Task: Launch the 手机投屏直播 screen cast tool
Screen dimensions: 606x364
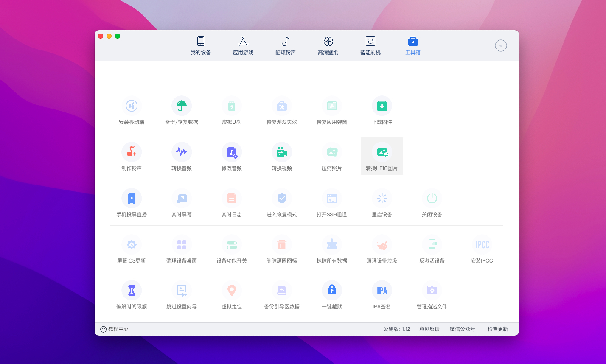Action: click(x=132, y=198)
